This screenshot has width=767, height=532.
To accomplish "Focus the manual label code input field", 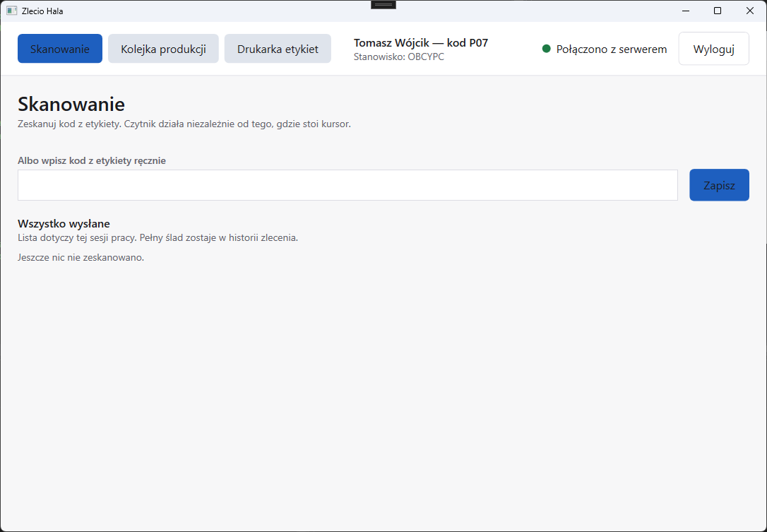I will pyautogui.click(x=347, y=185).
